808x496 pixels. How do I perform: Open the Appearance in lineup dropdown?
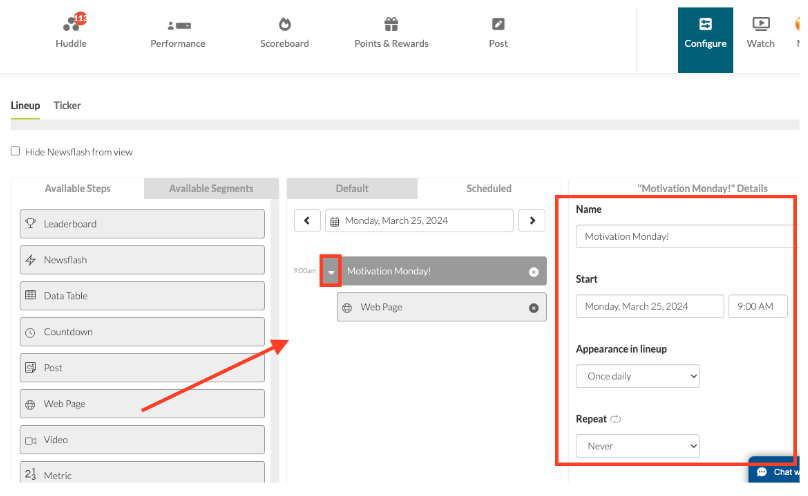(638, 376)
